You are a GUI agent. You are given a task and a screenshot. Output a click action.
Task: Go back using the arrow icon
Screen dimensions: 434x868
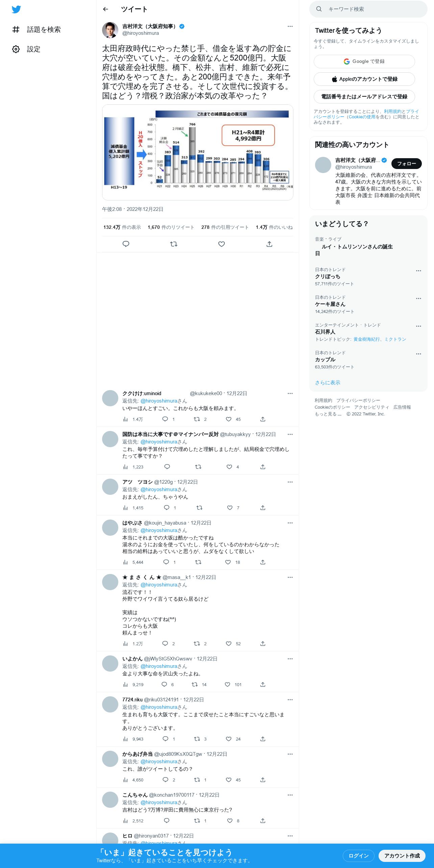105,9
